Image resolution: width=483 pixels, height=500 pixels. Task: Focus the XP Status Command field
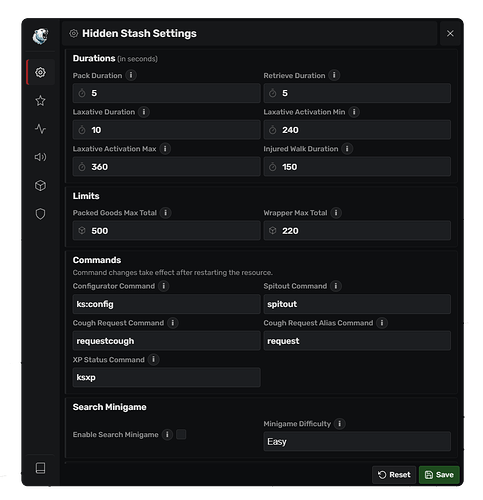click(x=166, y=377)
